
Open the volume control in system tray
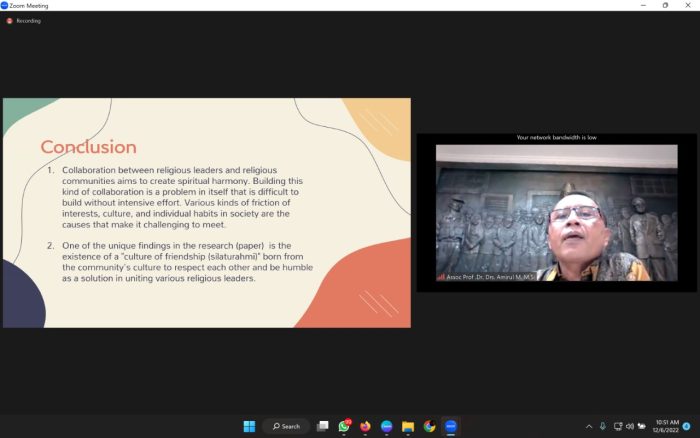(630, 426)
